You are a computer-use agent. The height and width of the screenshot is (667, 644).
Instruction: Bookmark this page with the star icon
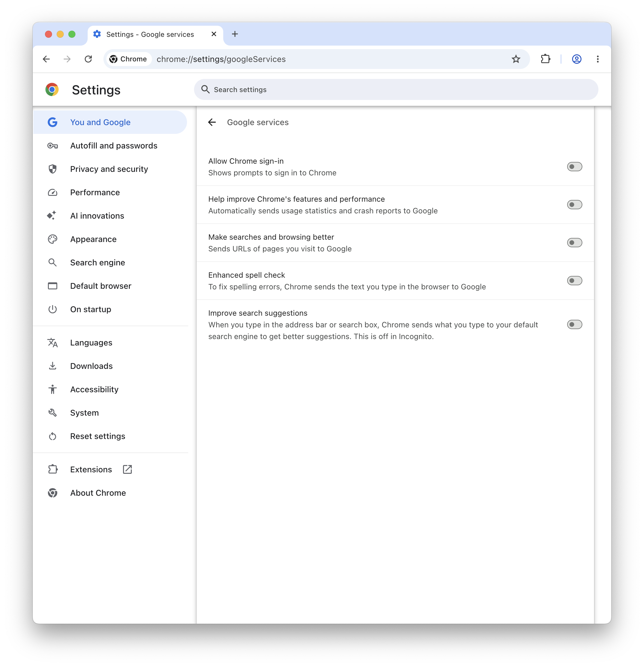coord(516,59)
